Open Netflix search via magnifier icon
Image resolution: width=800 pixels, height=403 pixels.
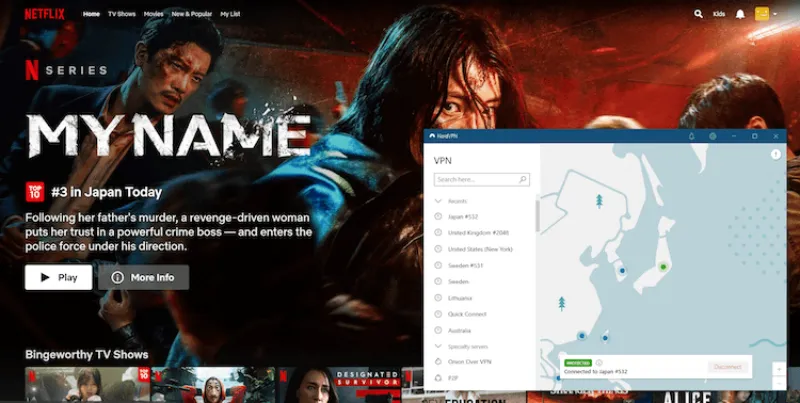click(x=698, y=14)
